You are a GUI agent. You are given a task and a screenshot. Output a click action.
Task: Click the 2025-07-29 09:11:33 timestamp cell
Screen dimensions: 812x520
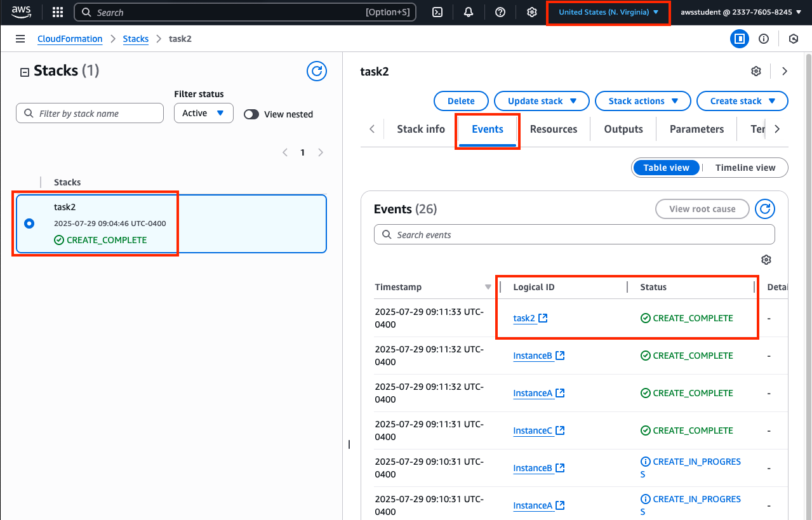pyautogui.click(x=430, y=318)
